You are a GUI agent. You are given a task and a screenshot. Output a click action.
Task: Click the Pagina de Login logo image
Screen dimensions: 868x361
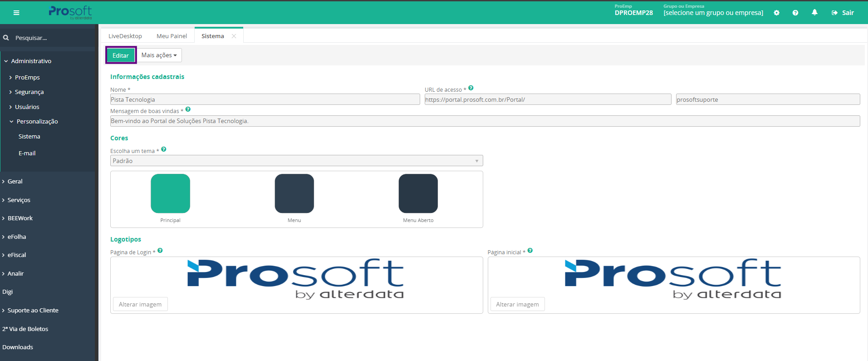pos(295,278)
